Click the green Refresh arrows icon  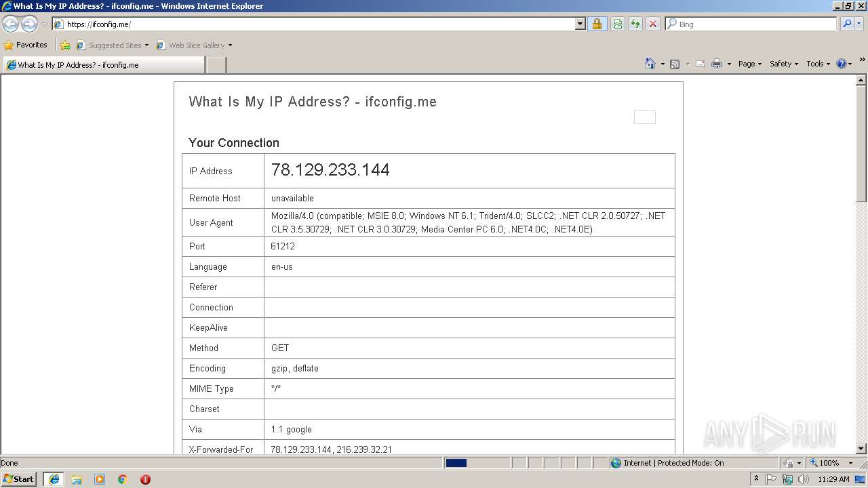(x=635, y=24)
